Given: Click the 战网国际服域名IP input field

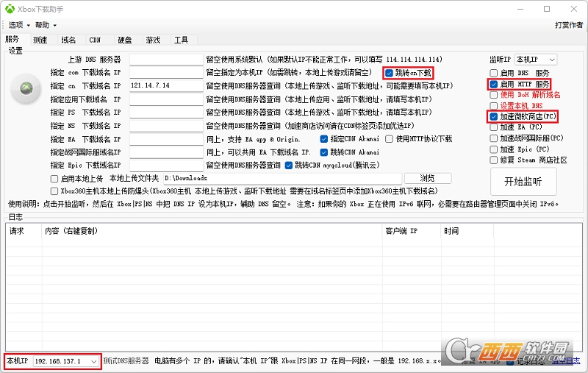Looking at the screenshot, I should [167, 152].
